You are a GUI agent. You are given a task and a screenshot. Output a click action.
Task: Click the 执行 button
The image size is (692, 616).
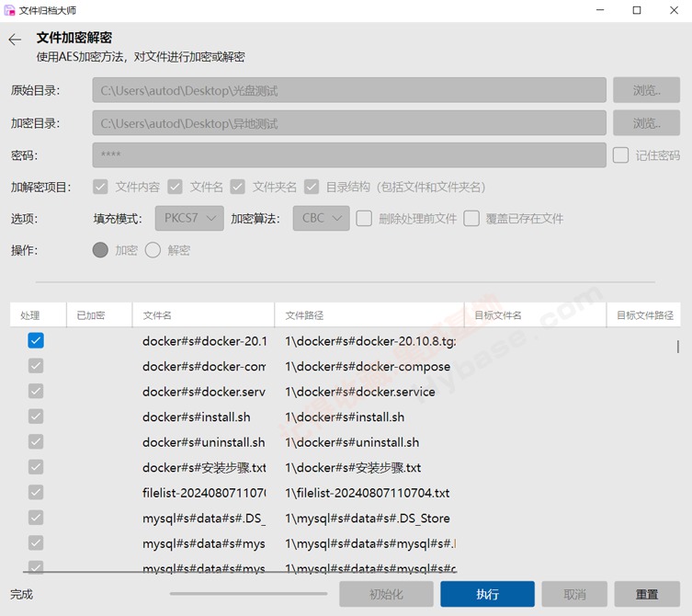[x=487, y=595]
